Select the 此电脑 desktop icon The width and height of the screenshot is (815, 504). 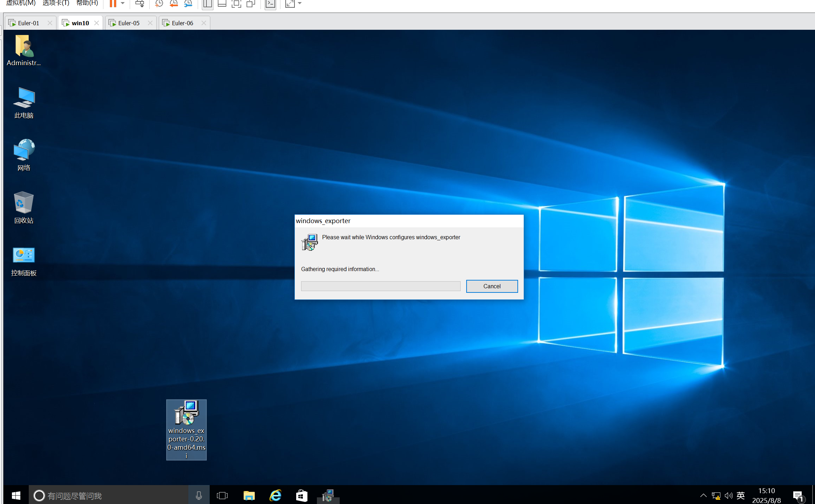[24, 103]
